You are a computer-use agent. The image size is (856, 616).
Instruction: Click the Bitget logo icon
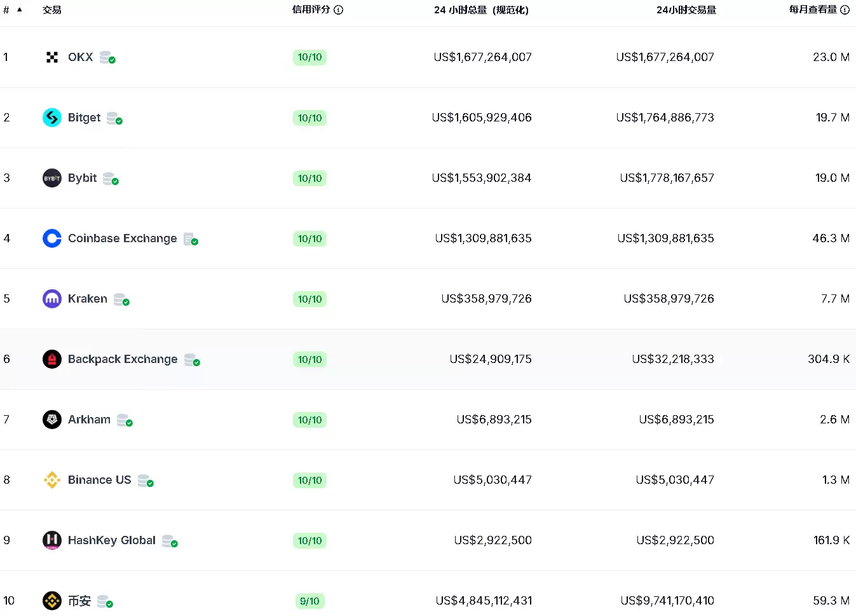(52, 118)
